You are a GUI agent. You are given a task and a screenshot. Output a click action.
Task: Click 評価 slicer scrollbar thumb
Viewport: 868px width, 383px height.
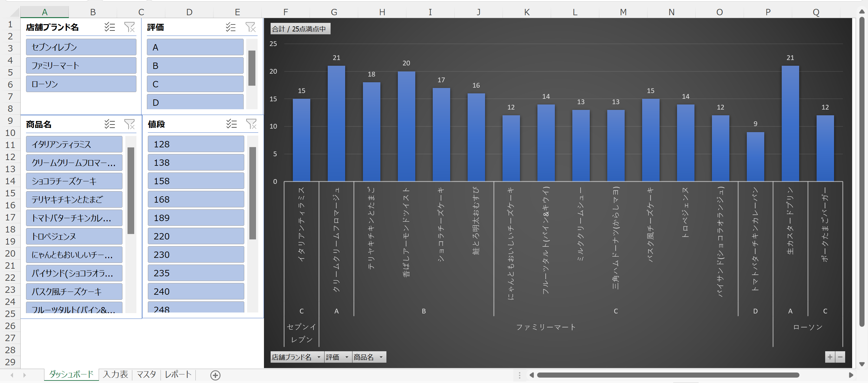pos(252,68)
